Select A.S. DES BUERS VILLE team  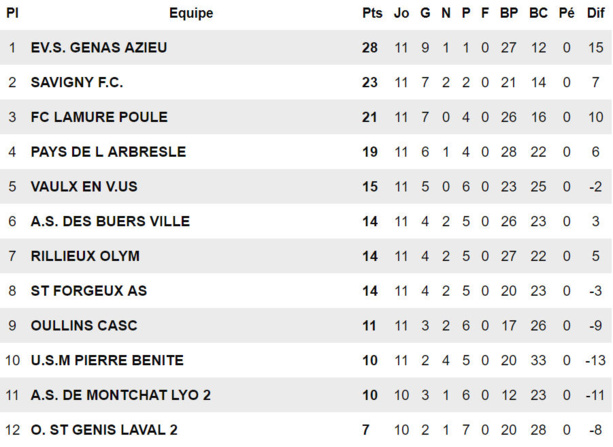(x=109, y=221)
